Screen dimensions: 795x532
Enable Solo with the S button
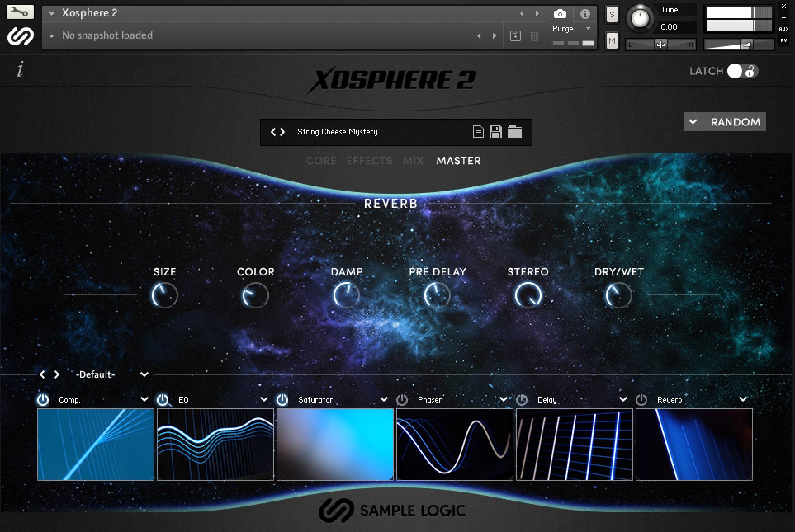(611, 14)
